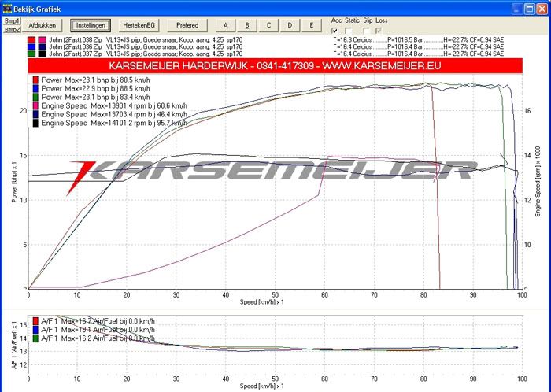Click 'Power Max=22.9 bhp bij 88.5 km/h' text
This screenshot has height=392, width=551.
click(x=95, y=88)
